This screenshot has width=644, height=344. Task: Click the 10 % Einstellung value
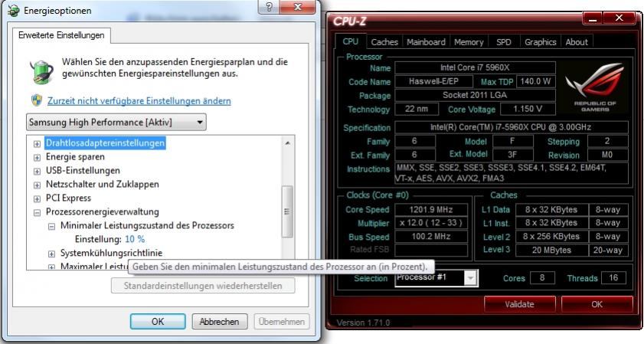pos(135,239)
